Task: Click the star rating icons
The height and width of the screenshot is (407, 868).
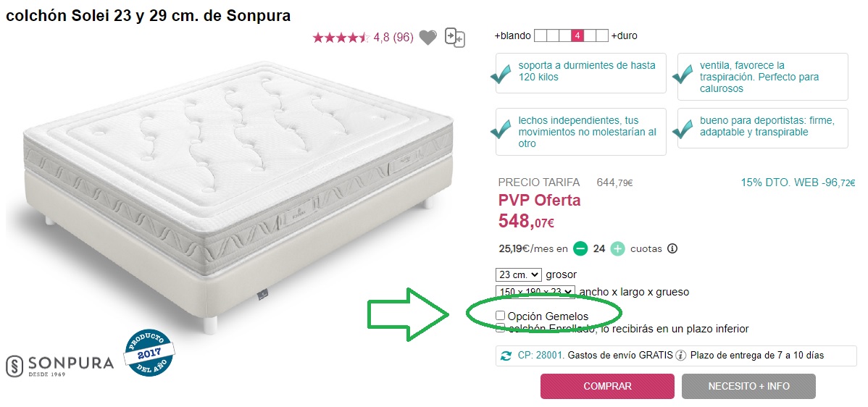Action: click(341, 38)
